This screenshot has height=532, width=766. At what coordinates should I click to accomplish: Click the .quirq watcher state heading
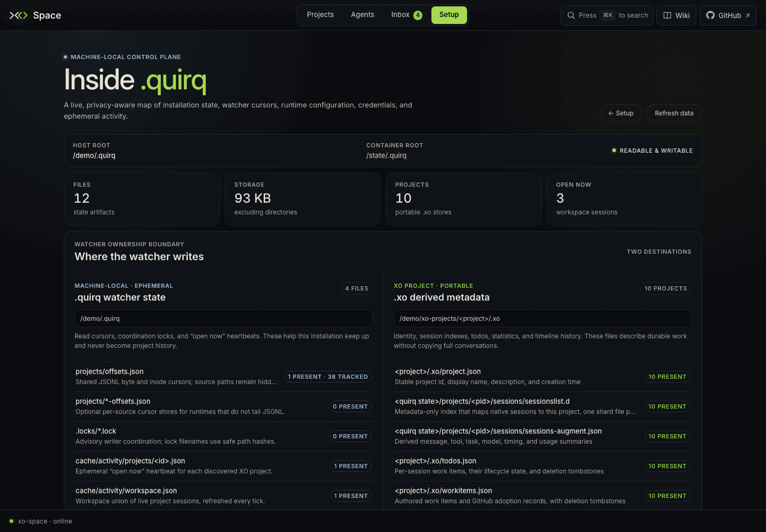(x=120, y=297)
